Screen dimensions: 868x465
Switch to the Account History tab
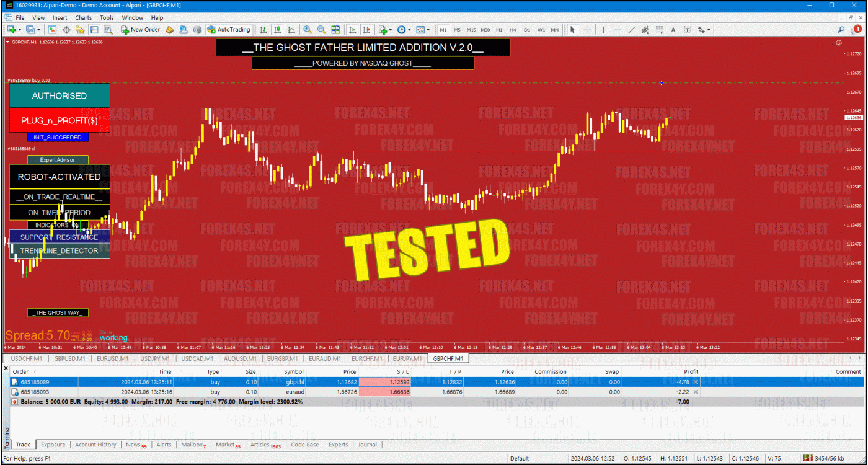[x=95, y=445]
